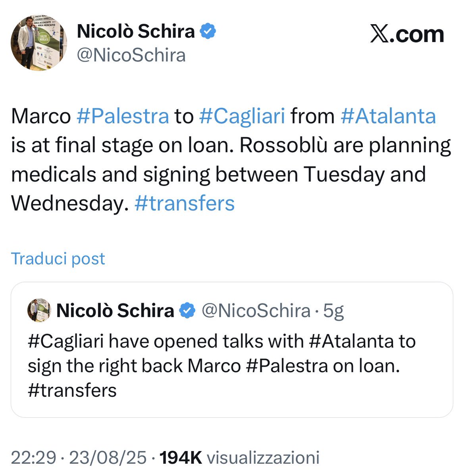Click the X.com logo
Viewport: 464px width, 476px height.
tap(407, 35)
